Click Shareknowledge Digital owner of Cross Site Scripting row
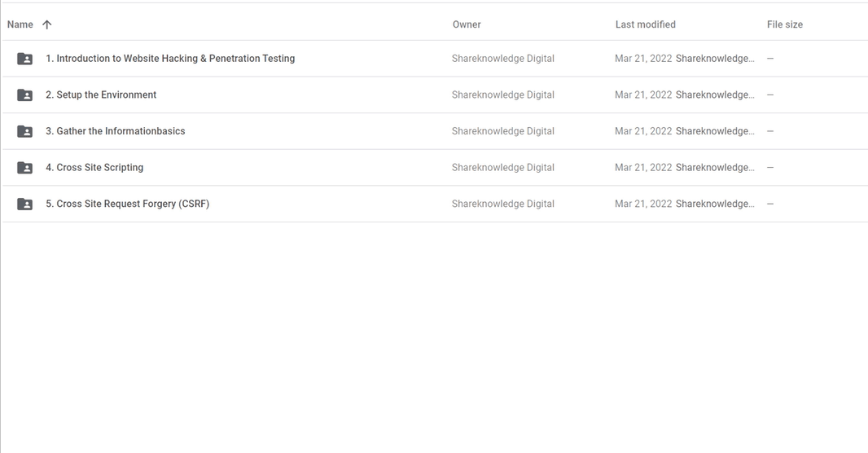 502,167
